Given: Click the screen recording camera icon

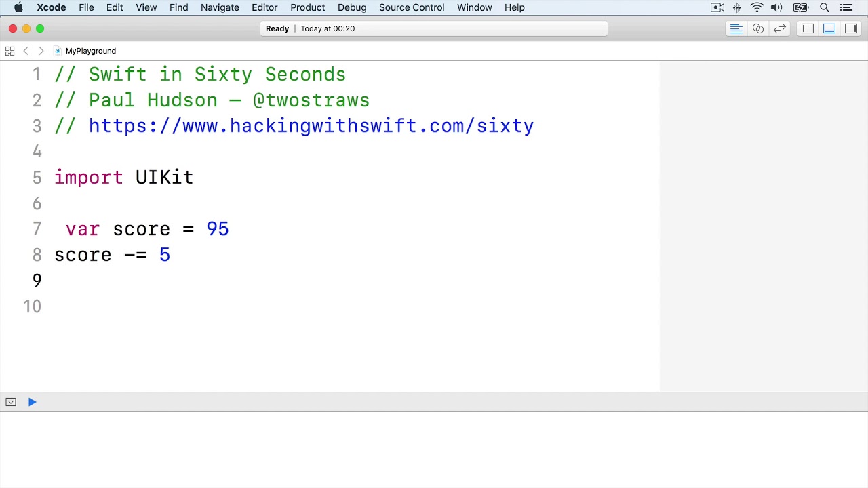Looking at the screenshot, I should 717,7.
